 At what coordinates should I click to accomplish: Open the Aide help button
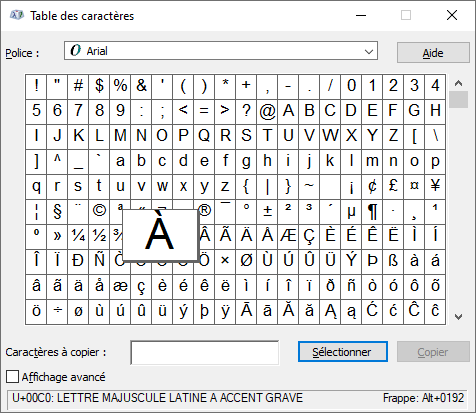433,53
